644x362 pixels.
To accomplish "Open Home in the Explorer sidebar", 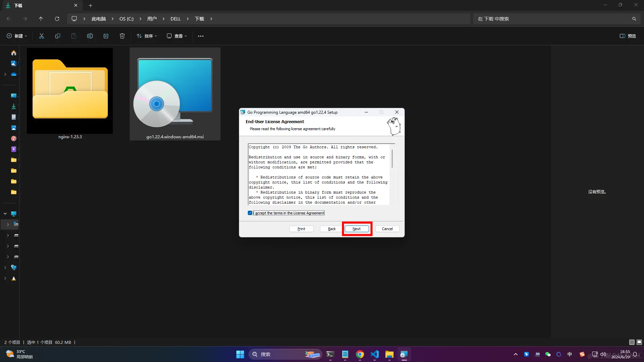I will click(x=14, y=53).
